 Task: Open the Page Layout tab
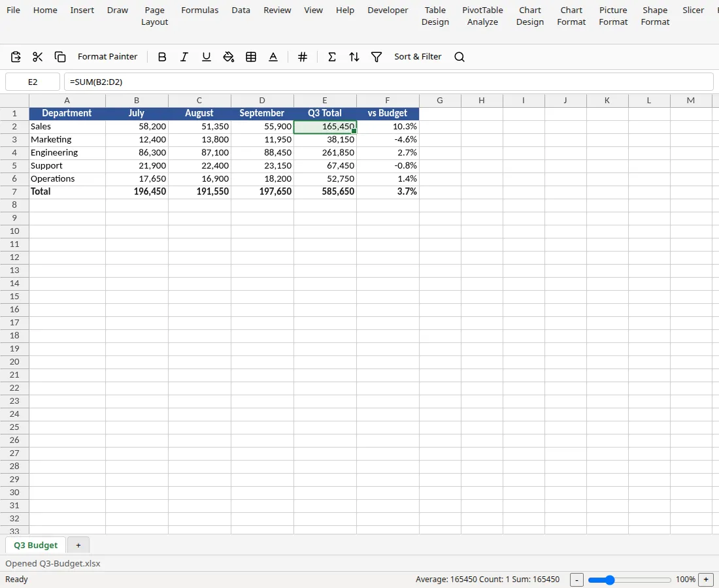(x=154, y=16)
